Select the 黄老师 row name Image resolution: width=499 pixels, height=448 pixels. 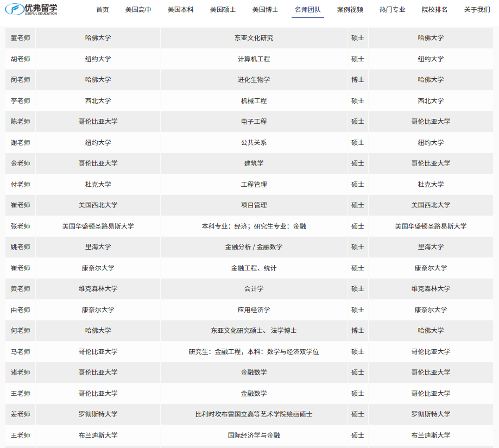pos(21,289)
